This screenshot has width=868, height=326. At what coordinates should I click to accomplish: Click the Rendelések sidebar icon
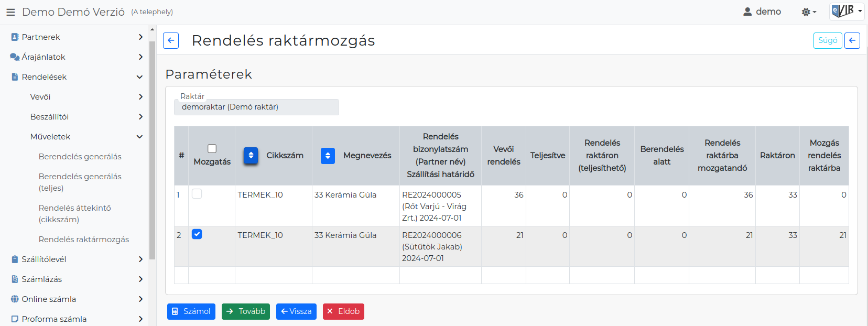15,77
